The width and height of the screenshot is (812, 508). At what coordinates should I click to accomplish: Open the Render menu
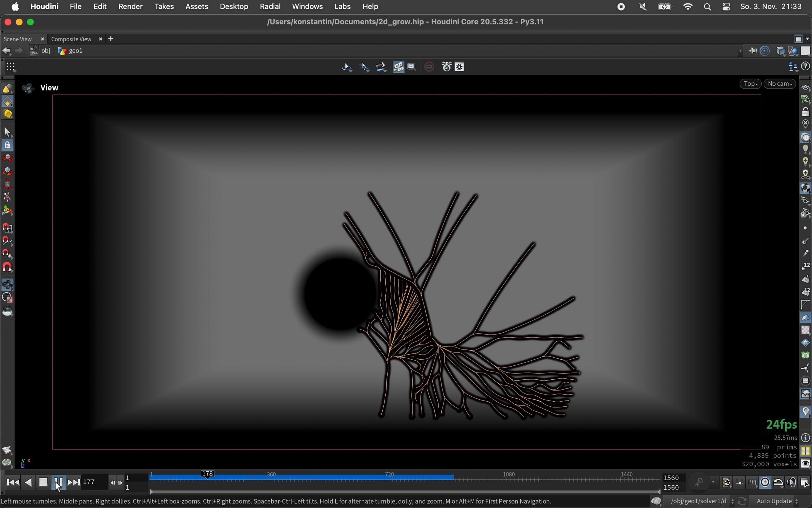(130, 6)
